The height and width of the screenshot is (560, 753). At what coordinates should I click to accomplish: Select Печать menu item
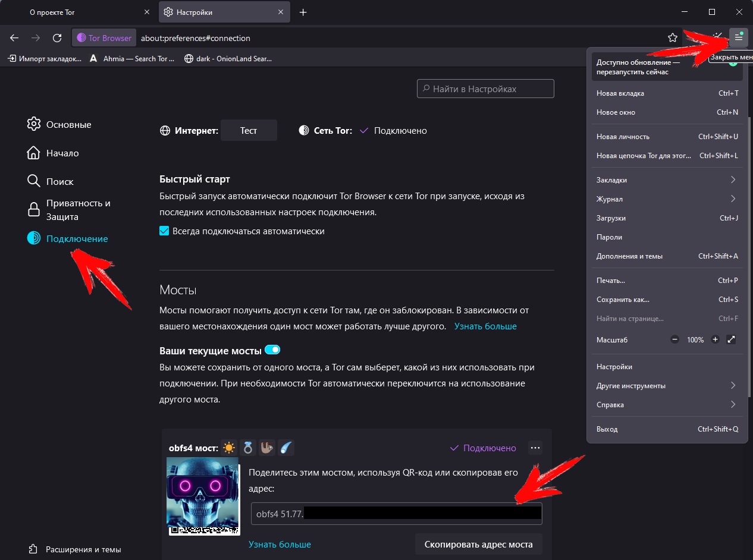667,280
